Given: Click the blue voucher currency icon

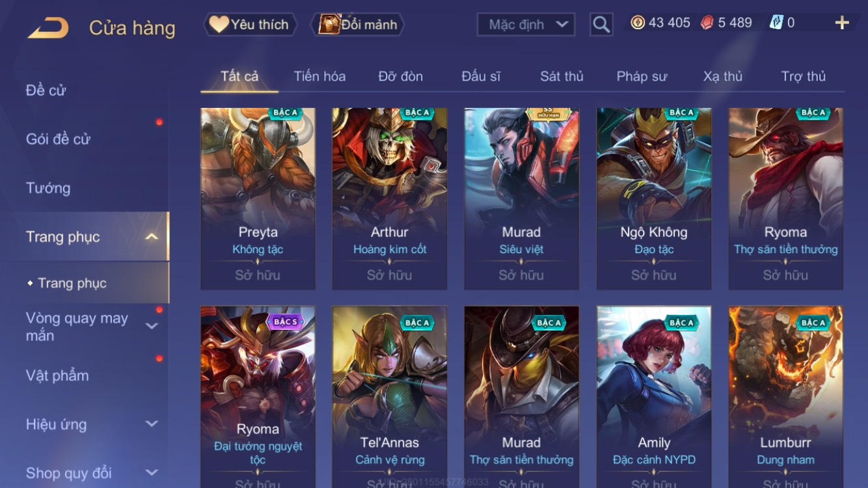Looking at the screenshot, I should (x=776, y=23).
